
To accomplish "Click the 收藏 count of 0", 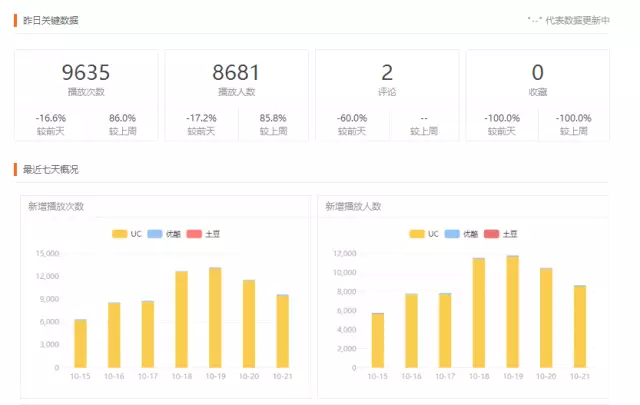I will 538,73.
